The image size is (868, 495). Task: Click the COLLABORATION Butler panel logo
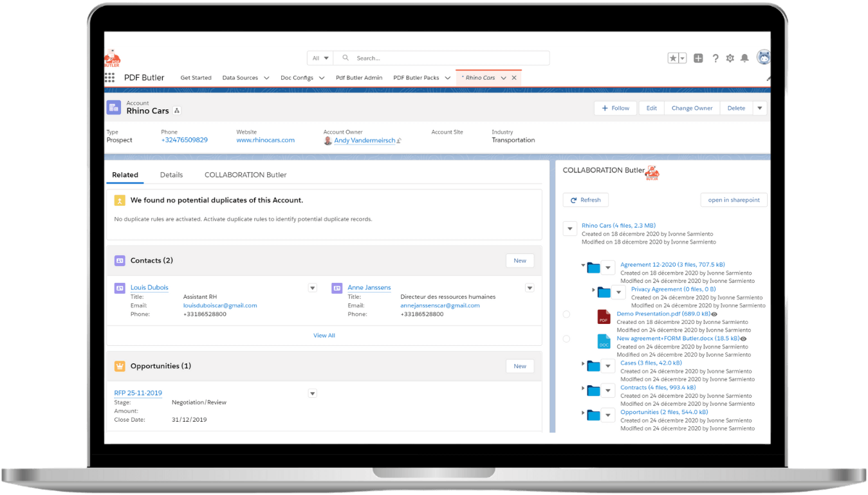click(652, 172)
